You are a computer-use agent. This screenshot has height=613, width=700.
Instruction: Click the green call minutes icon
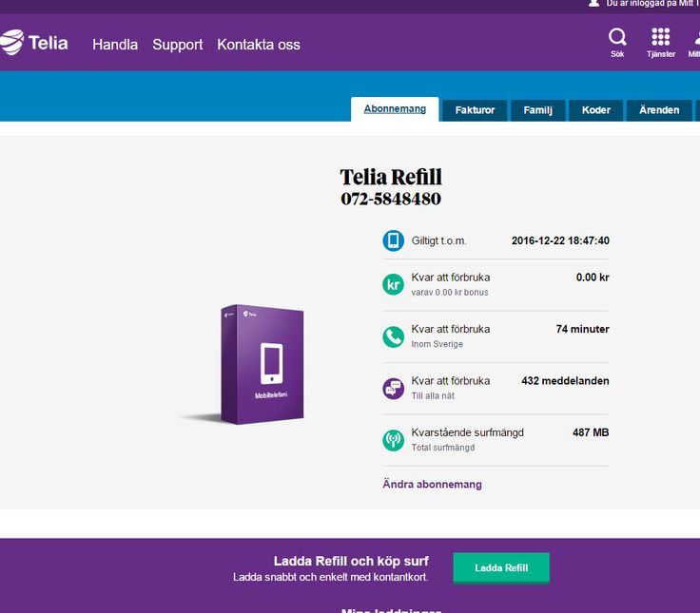[x=394, y=336]
